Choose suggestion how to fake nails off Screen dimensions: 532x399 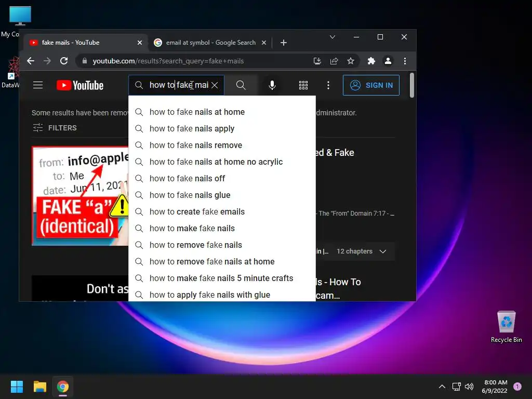[222, 179]
